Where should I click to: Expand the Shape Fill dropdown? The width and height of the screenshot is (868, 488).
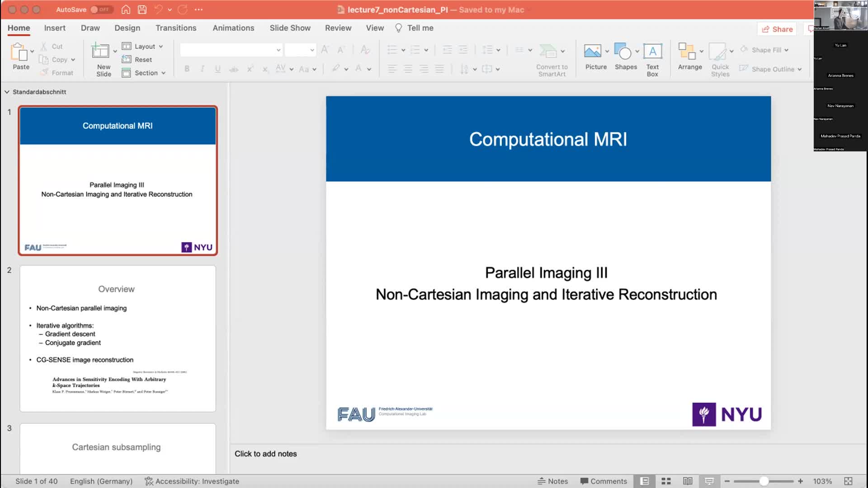coord(787,50)
